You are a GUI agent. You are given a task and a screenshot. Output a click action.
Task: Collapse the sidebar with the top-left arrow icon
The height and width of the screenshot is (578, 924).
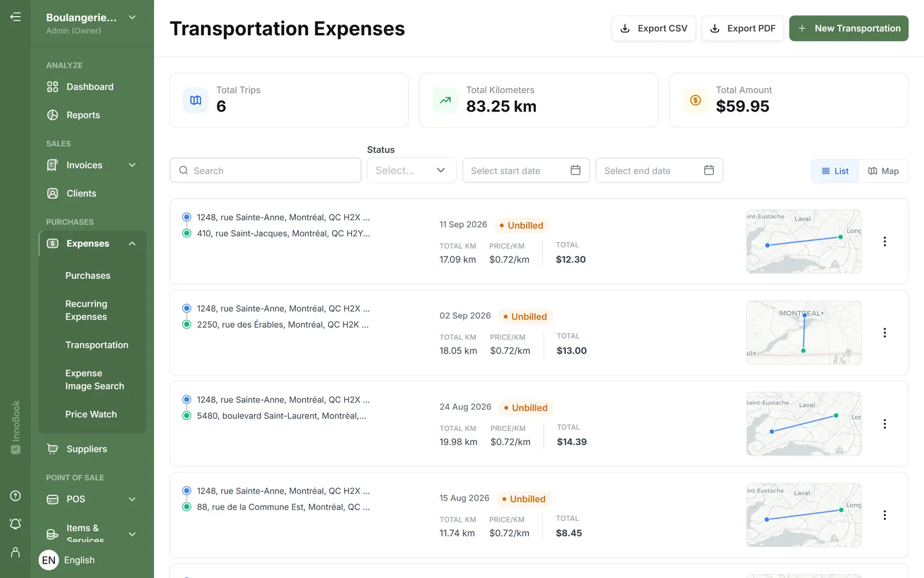coord(16,17)
